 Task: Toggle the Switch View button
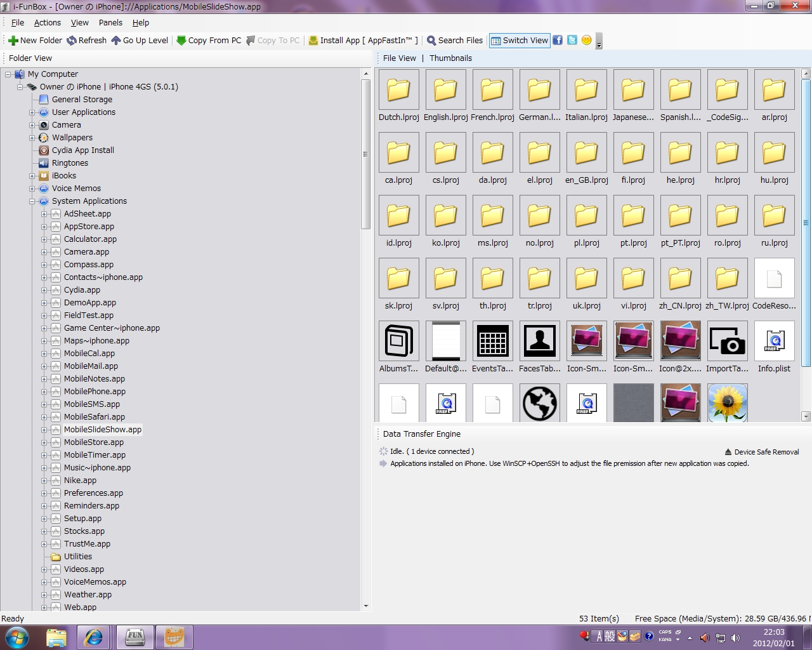[519, 40]
